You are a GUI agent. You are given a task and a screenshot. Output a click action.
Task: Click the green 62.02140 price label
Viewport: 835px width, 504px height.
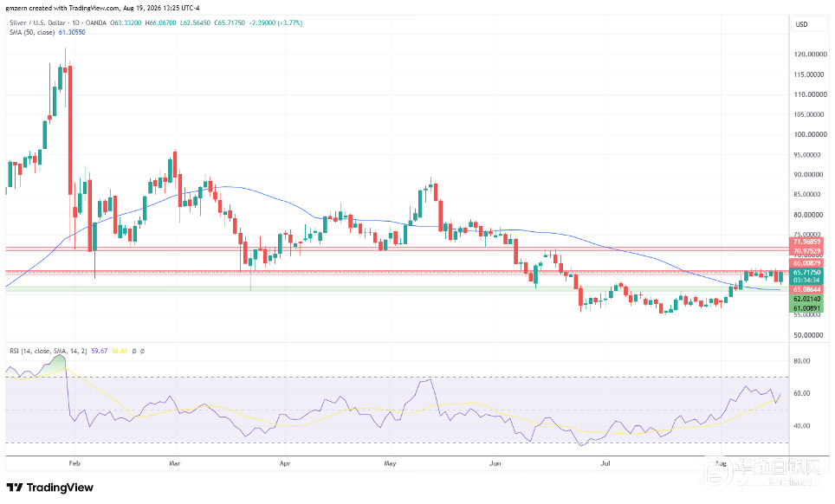coord(806,299)
